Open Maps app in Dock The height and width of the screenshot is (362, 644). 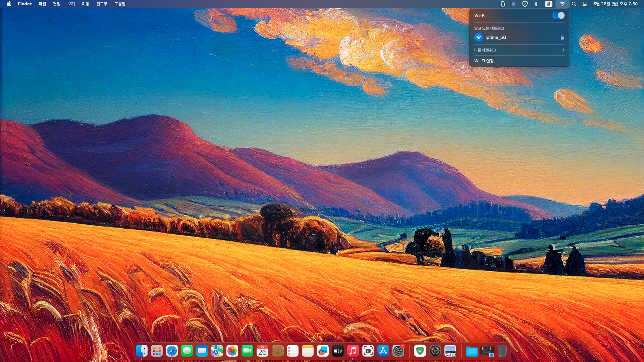[217, 351]
